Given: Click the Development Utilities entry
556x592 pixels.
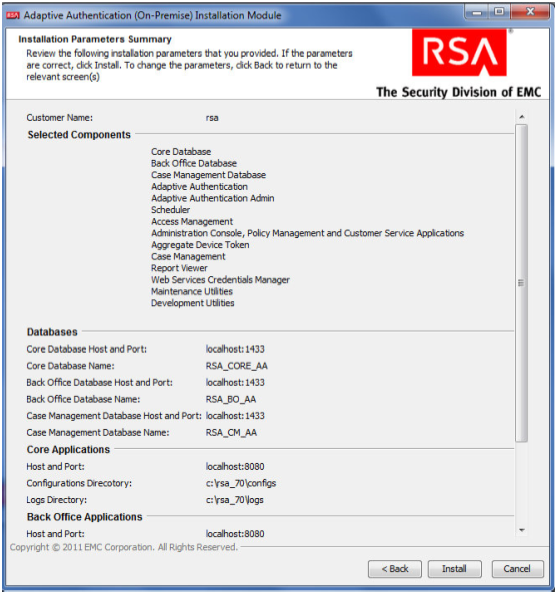Looking at the screenshot, I should 193,303.
